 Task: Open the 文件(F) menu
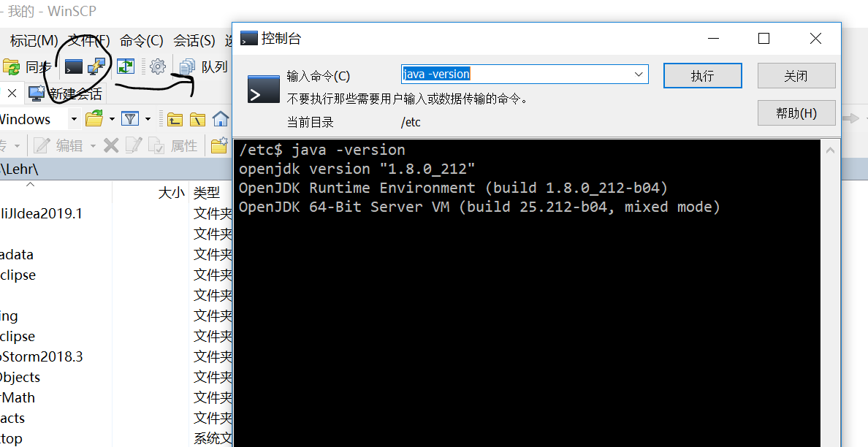(88, 40)
